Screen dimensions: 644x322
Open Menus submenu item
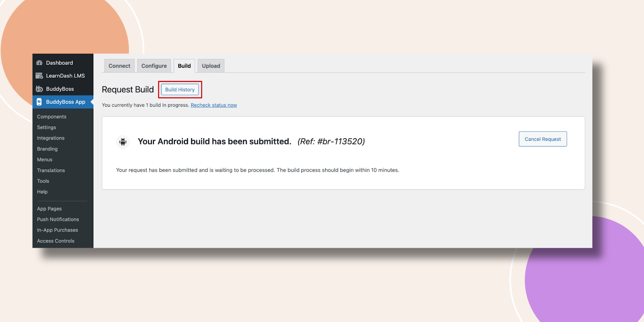45,160
